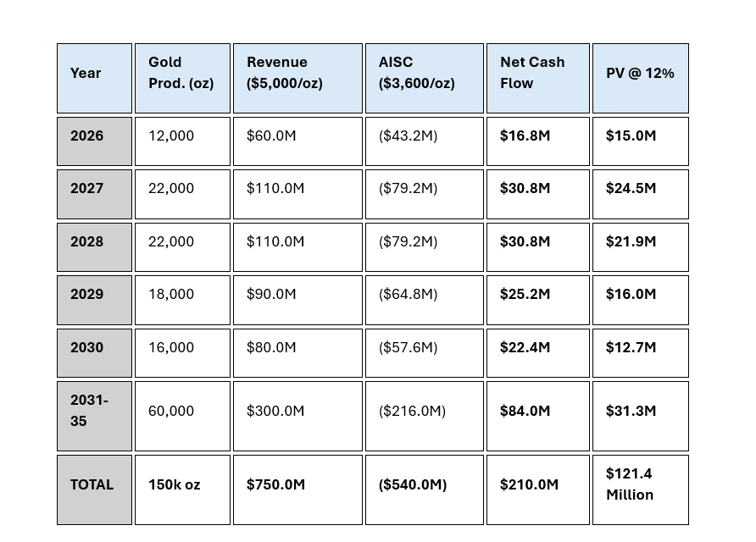The image size is (756, 542).
Task: Select the PV @ 12% header cell
Action: (640, 78)
